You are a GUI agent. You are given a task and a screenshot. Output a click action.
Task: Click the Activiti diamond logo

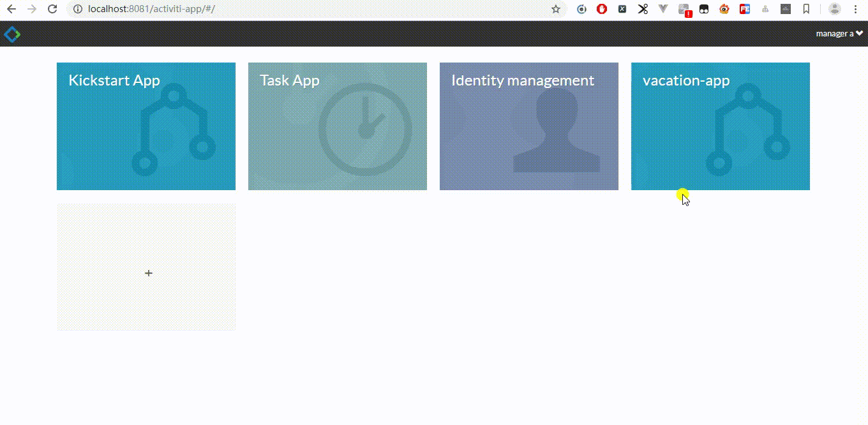tap(11, 34)
